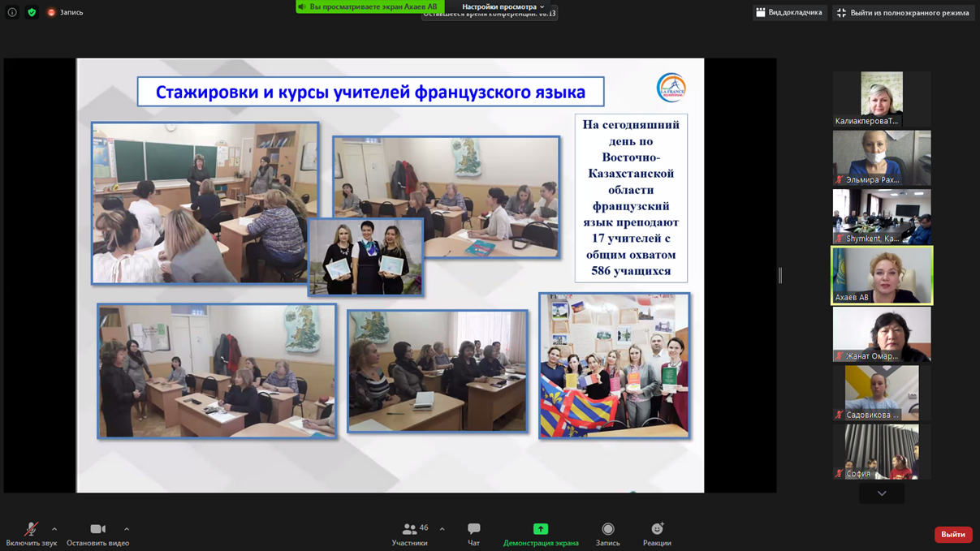Image resolution: width=980 pixels, height=551 pixels.
Task: Select Ахаев АВ active speaker thumbnail
Action: click(x=882, y=275)
